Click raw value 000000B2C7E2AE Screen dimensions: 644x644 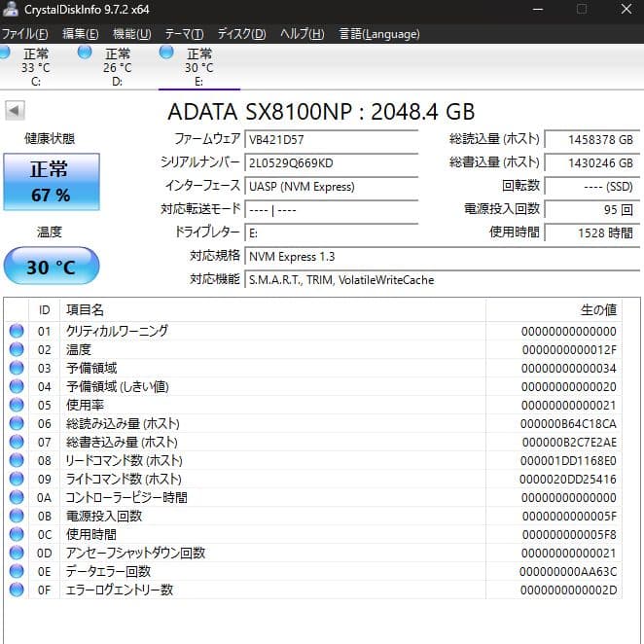tap(569, 443)
